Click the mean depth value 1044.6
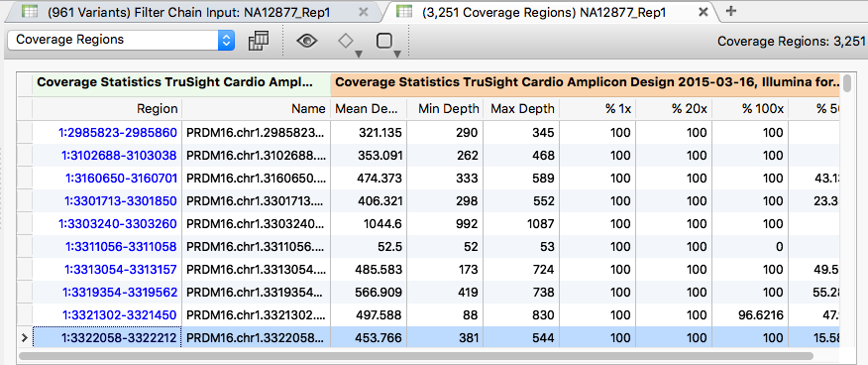Image resolution: width=868 pixels, height=365 pixels. point(383,224)
